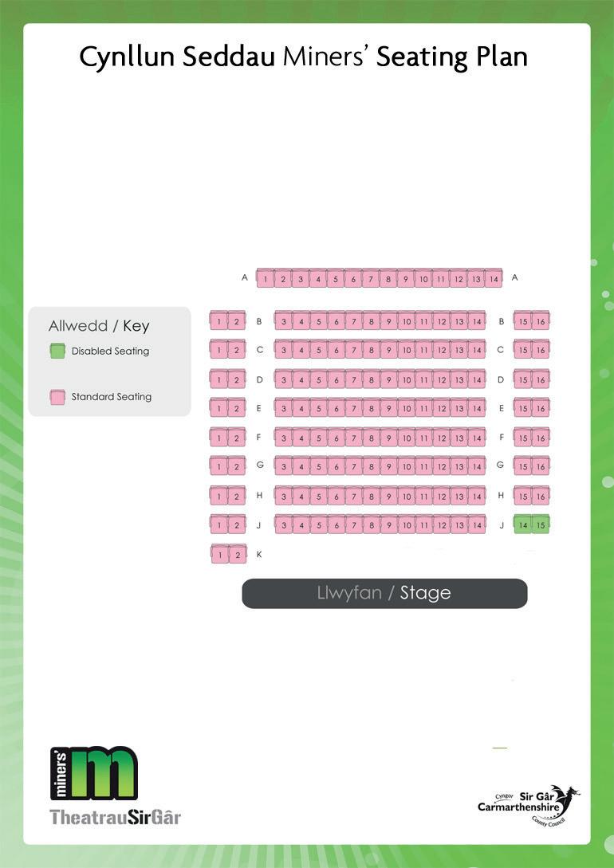Select seat 1 in row D
Image resolution: width=614 pixels, height=868 pixels.
coord(218,379)
